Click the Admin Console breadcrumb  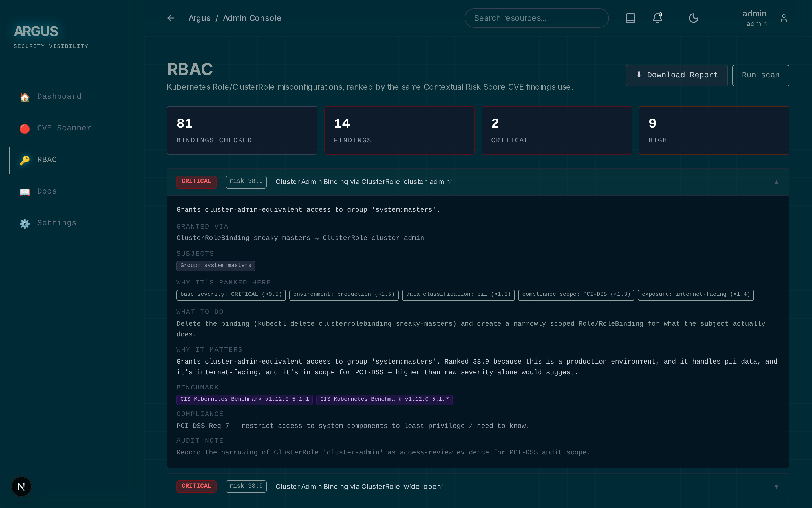252,18
